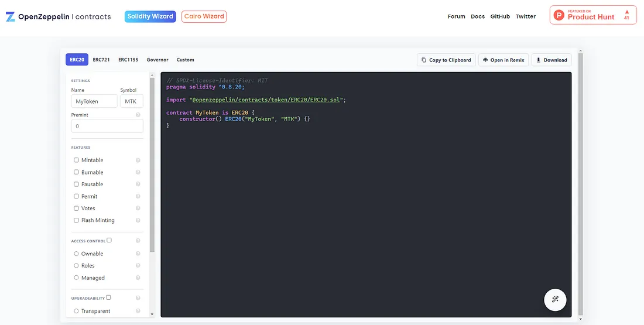Switch to the ERC1155 tab
The height and width of the screenshot is (325, 644).
[x=128, y=60]
